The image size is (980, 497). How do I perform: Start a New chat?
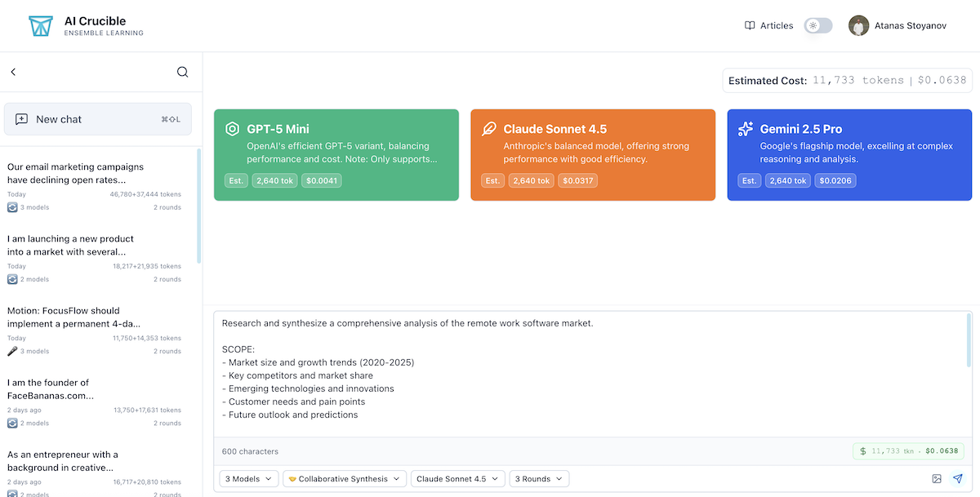coord(98,119)
